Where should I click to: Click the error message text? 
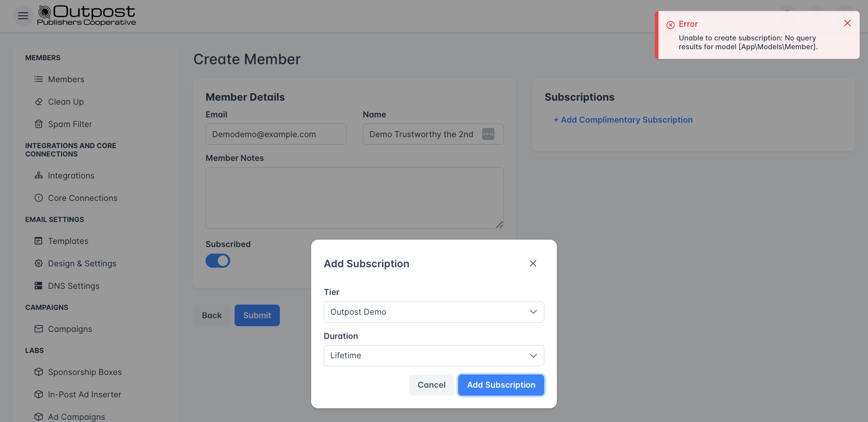pyautogui.click(x=748, y=42)
